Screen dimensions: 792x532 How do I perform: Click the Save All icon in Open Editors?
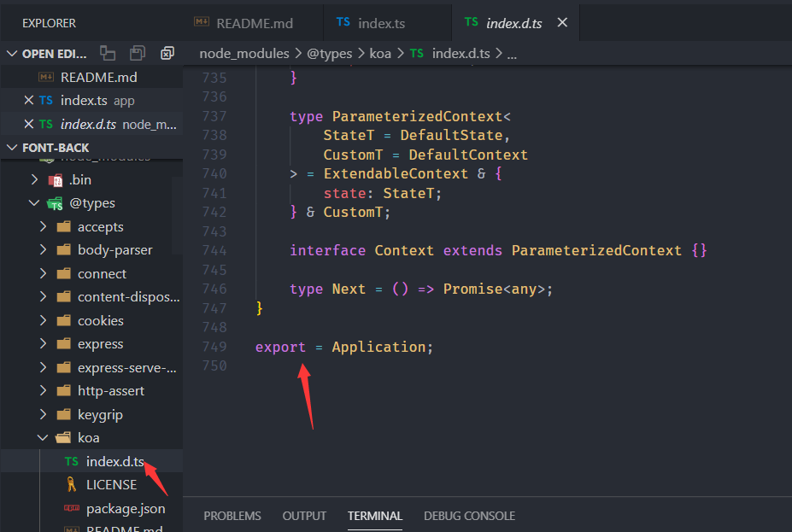pos(138,53)
